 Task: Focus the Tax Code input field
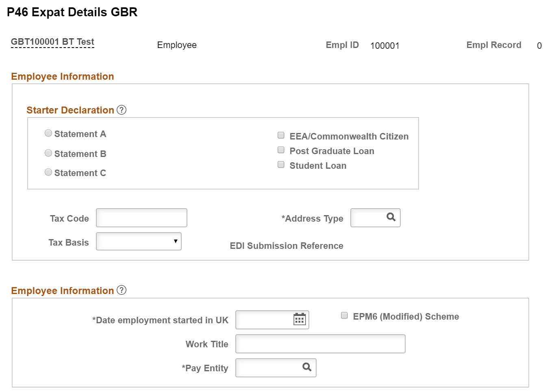point(141,218)
